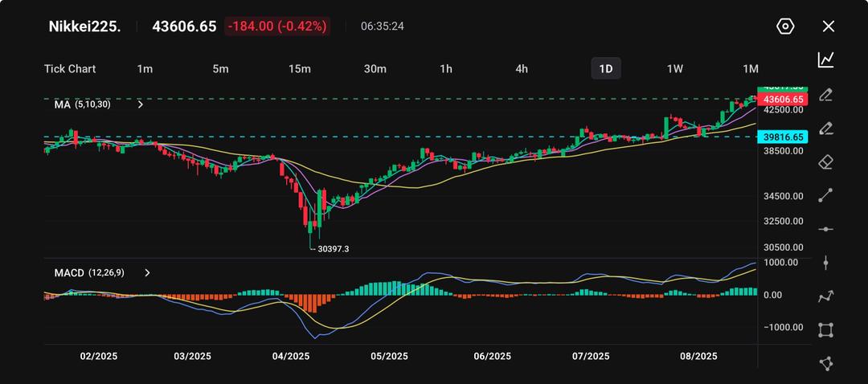Select the rectangle shape tool
Image resolution: width=868 pixels, height=384 pixels.
click(825, 330)
